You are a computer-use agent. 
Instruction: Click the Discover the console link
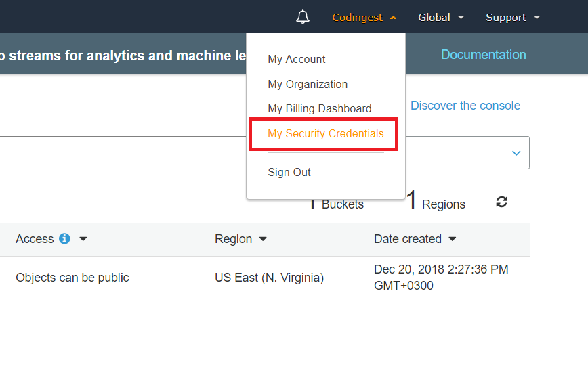tap(465, 106)
